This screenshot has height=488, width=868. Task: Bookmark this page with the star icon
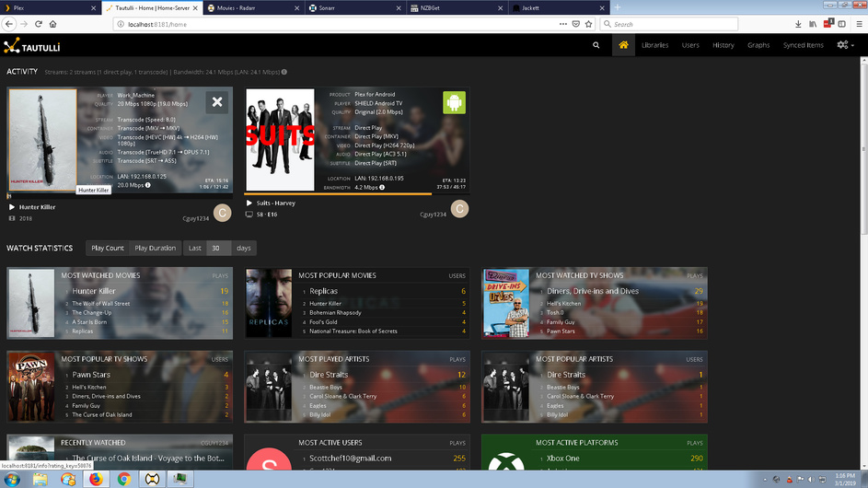[x=588, y=24]
